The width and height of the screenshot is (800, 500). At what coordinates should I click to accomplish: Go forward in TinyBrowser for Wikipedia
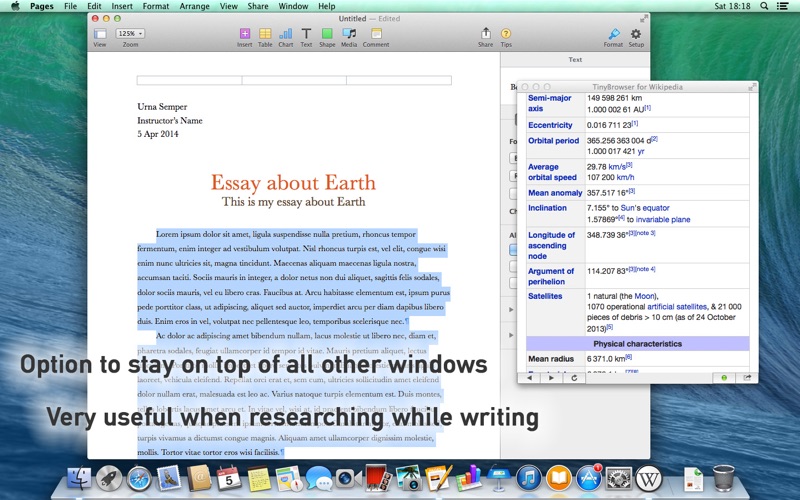tap(551, 378)
